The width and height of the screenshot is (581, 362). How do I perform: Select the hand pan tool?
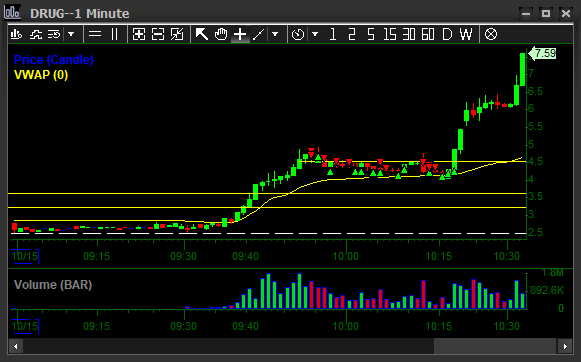click(221, 34)
